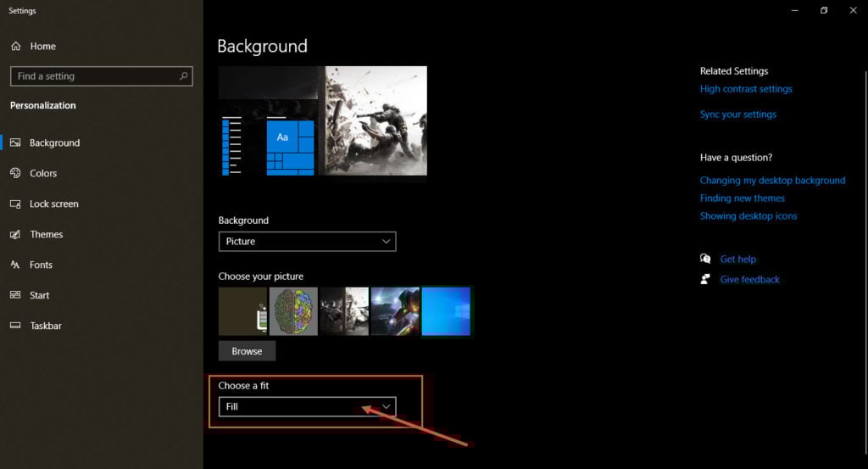Select the brown battery picture thumbnail

(x=242, y=311)
